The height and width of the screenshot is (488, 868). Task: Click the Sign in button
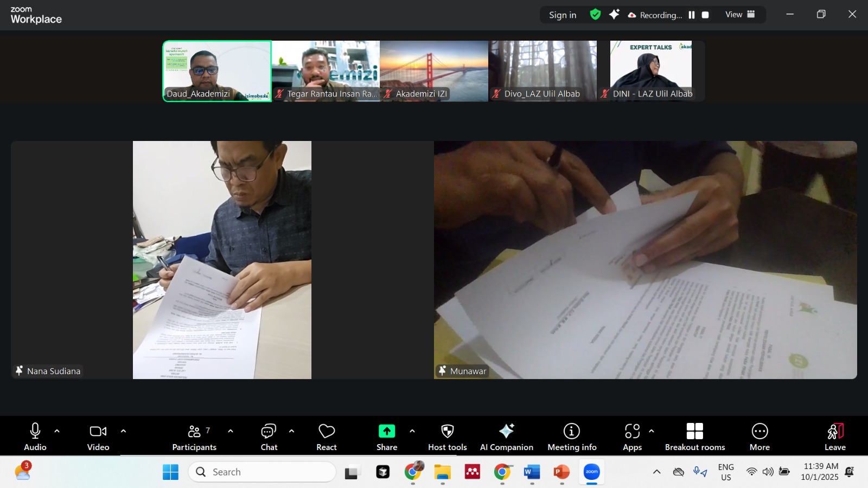coord(562,15)
